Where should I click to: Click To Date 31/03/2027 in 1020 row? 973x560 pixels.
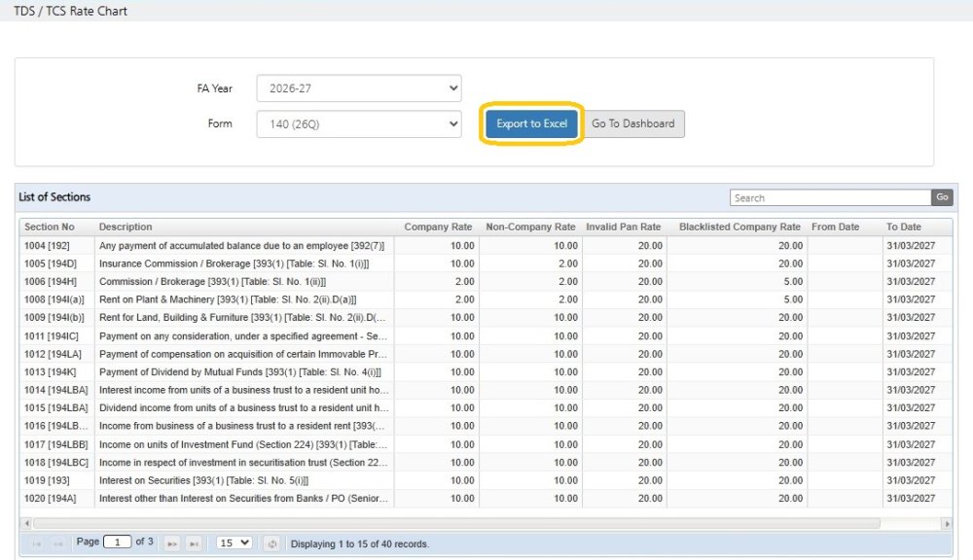point(911,499)
